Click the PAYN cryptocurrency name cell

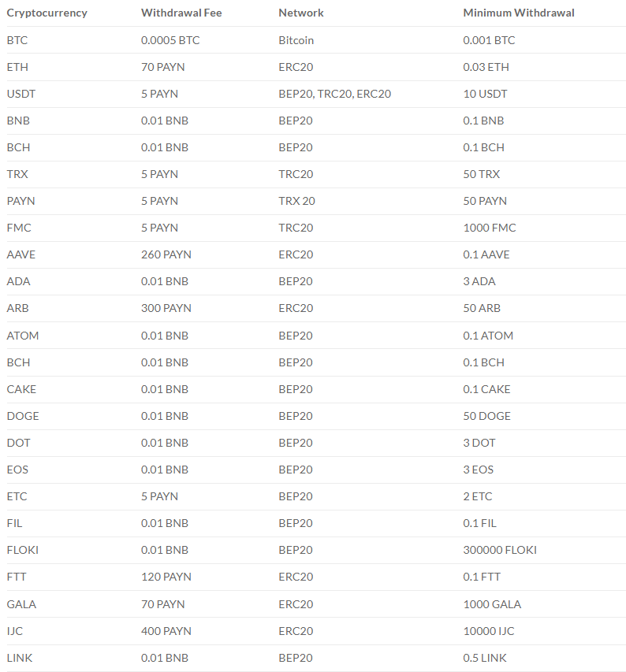pyautogui.click(x=20, y=201)
